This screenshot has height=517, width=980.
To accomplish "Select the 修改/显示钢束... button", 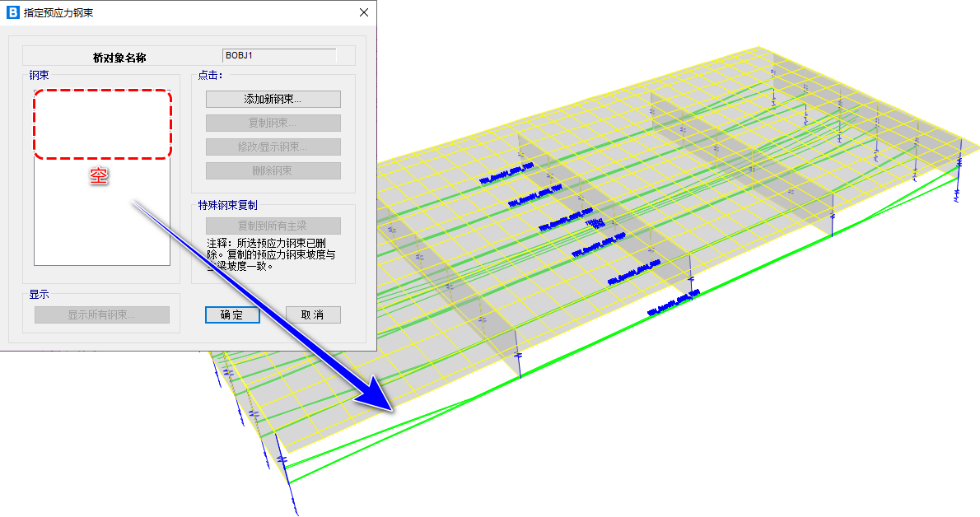I will point(273,147).
